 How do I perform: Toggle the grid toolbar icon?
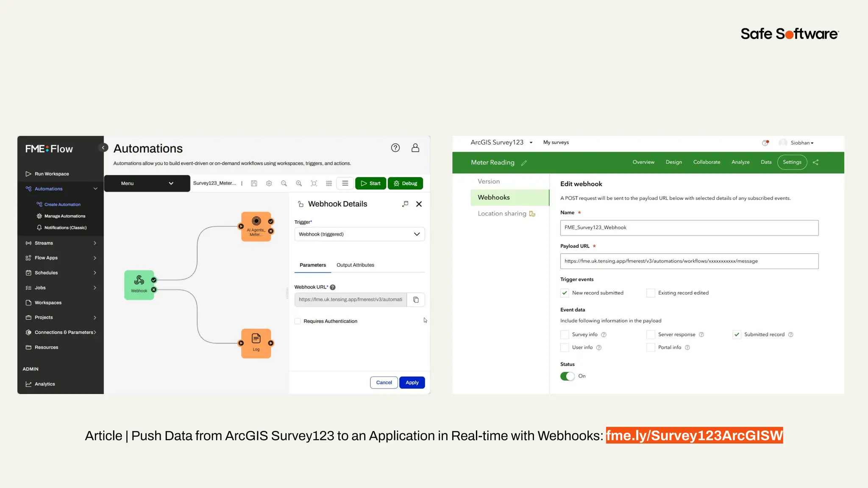pyautogui.click(x=329, y=183)
